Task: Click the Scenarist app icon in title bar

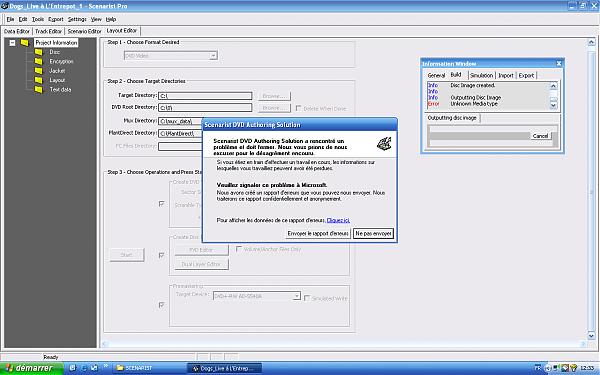Action: [5, 6]
